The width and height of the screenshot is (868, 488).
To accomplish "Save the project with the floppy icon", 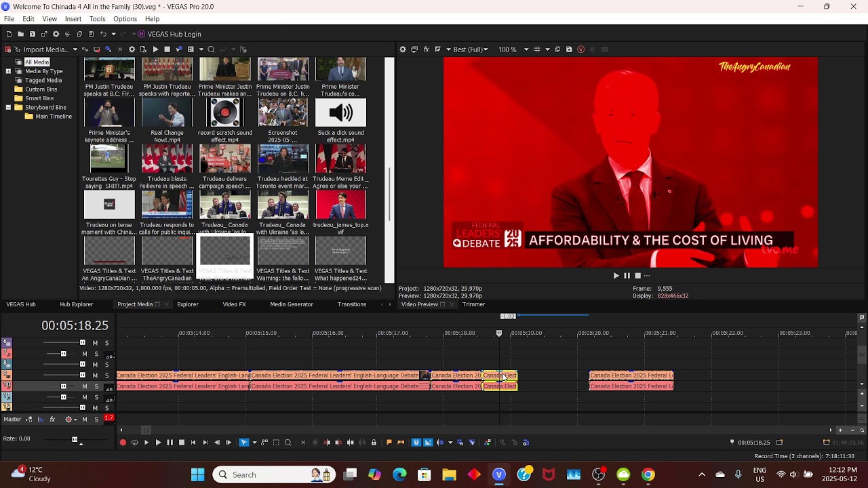I will click(32, 34).
